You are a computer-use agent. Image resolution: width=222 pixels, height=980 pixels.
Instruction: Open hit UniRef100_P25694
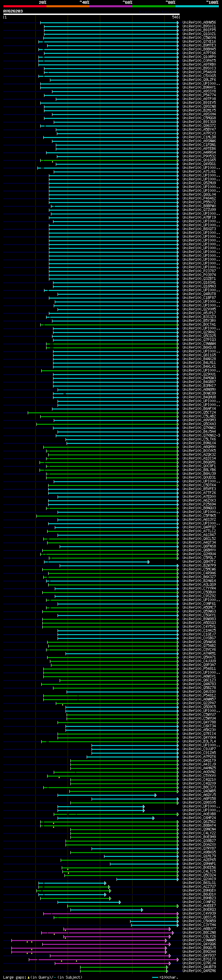[199, 504]
